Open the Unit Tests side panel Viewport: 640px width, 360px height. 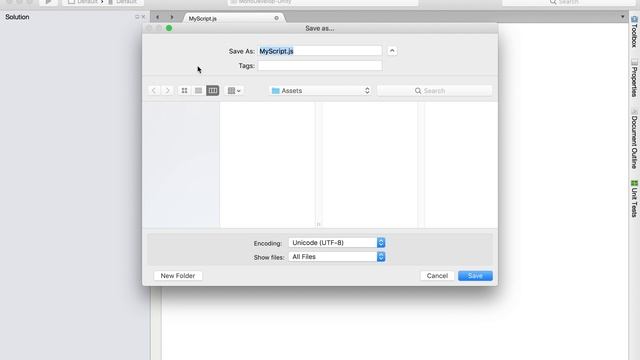(634, 199)
